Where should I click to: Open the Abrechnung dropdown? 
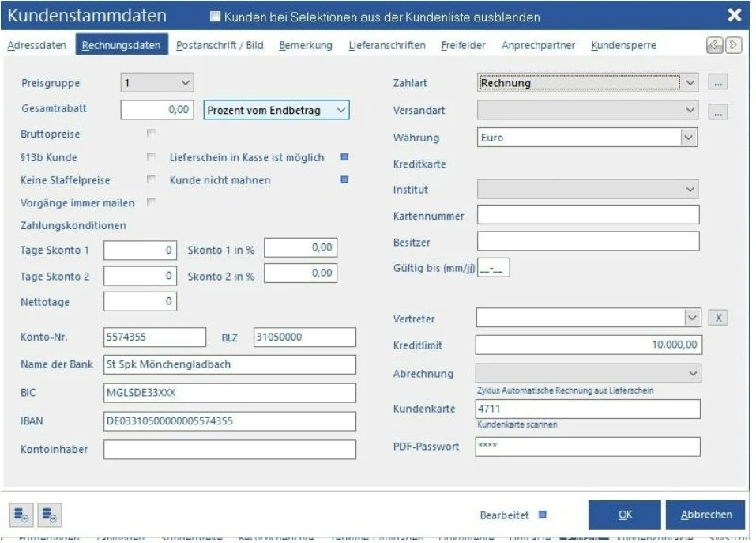click(589, 373)
